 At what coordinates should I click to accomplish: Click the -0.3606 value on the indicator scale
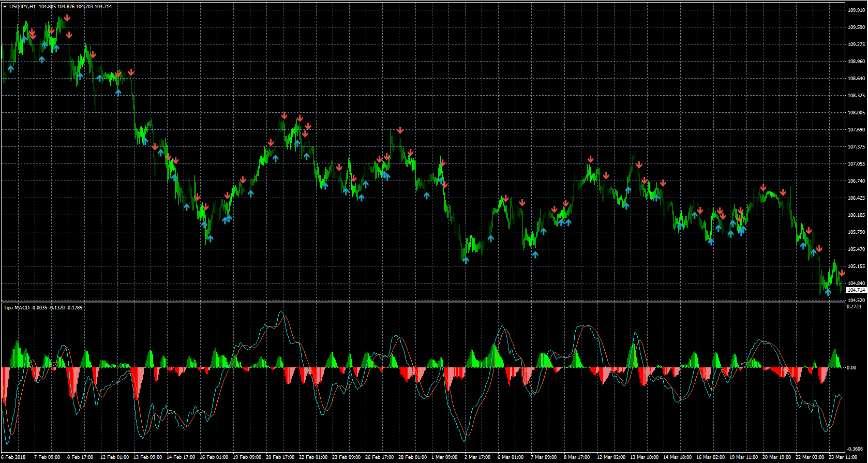point(855,449)
